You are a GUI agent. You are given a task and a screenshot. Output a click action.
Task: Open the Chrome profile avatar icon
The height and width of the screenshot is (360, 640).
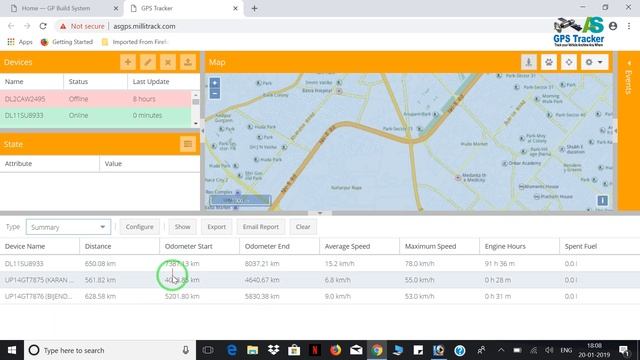(613, 26)
